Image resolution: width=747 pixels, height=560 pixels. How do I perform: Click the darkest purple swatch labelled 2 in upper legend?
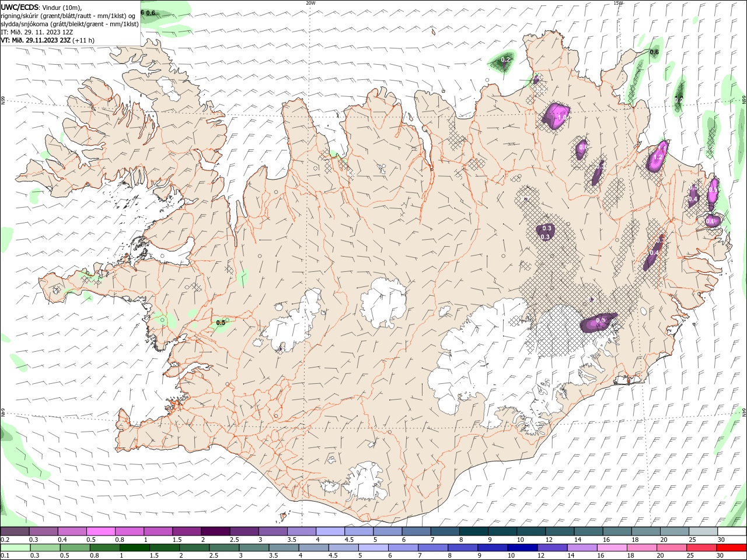[x=215, y=531]
